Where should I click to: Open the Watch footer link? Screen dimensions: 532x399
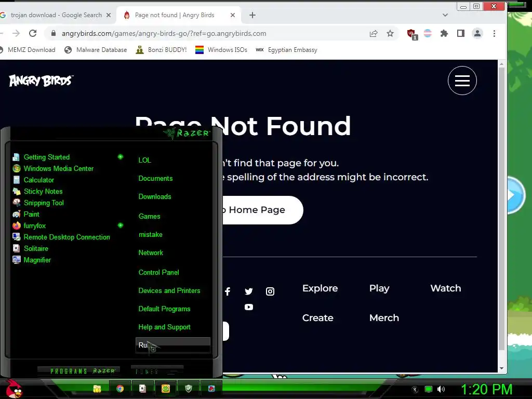pyautogui.click(x=445, y=288)
